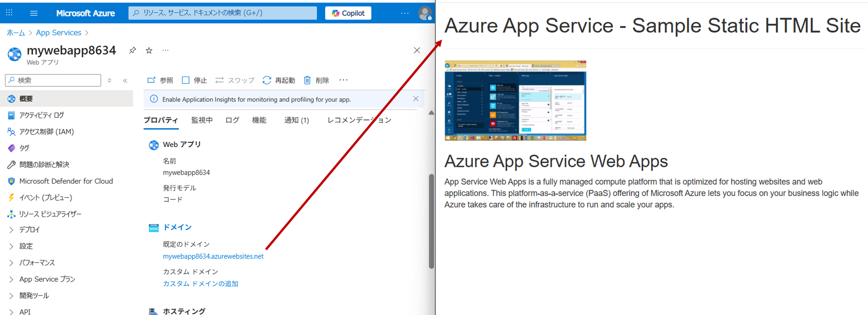Navigate to App Services breadcrumb
This screenshot has width=868, height=315.
[x=59, y=33]
